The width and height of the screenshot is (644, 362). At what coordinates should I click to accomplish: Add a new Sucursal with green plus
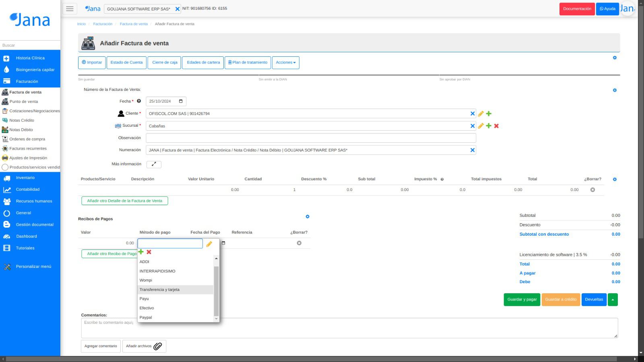point(489,126)
